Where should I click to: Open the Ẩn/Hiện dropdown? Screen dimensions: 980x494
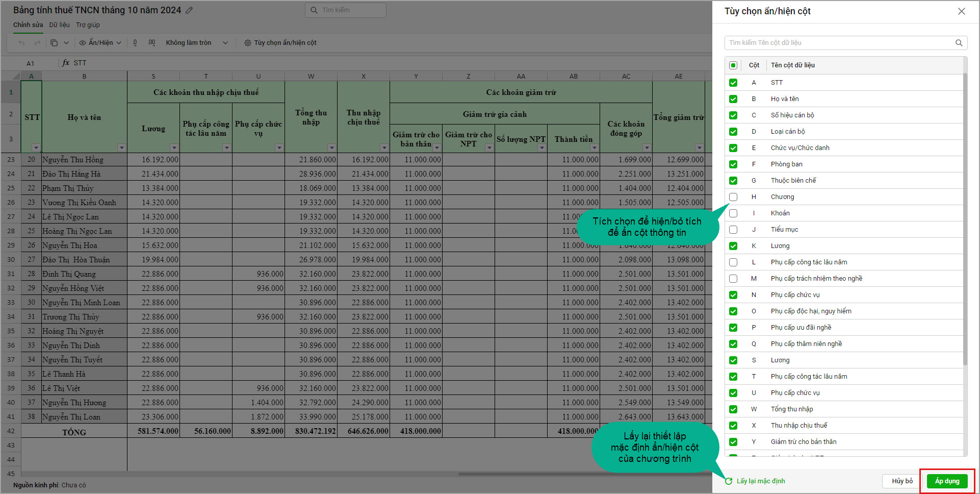click(x=100, y=43)
